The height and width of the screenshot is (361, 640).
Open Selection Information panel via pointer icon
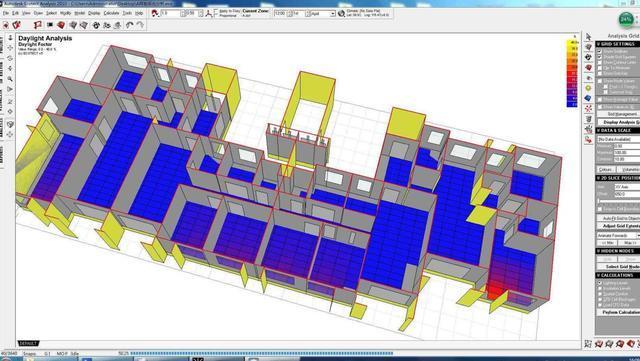click(588, 37)
